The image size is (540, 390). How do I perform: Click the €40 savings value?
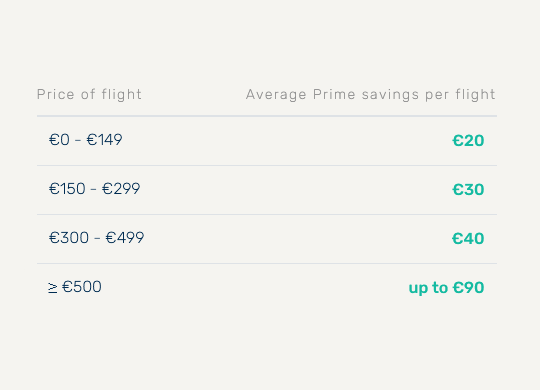point(468,238)
